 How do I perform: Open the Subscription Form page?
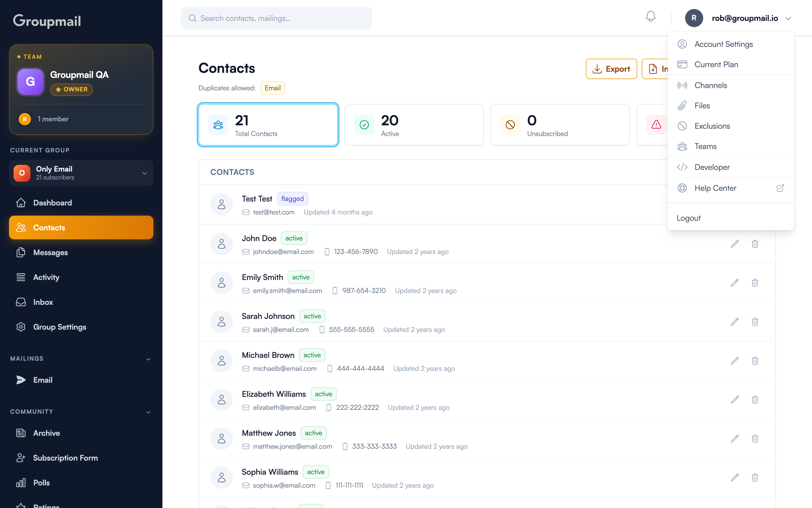click(81, 458)
